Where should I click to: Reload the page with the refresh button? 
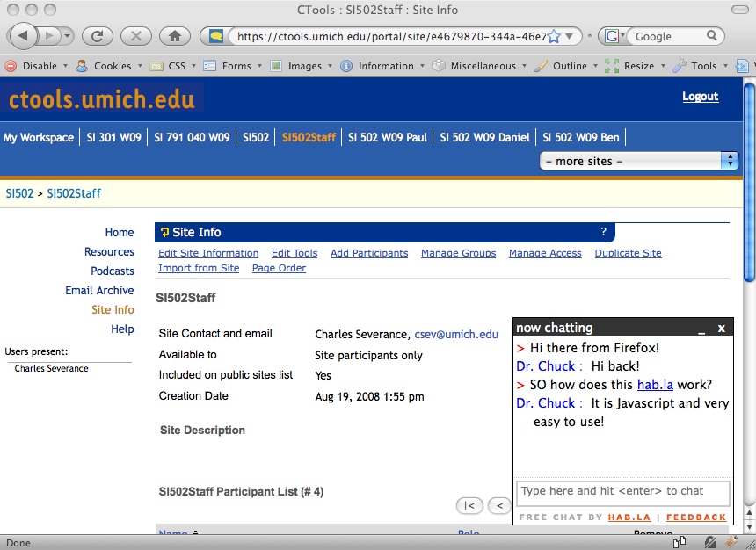[x=98, y=36]
